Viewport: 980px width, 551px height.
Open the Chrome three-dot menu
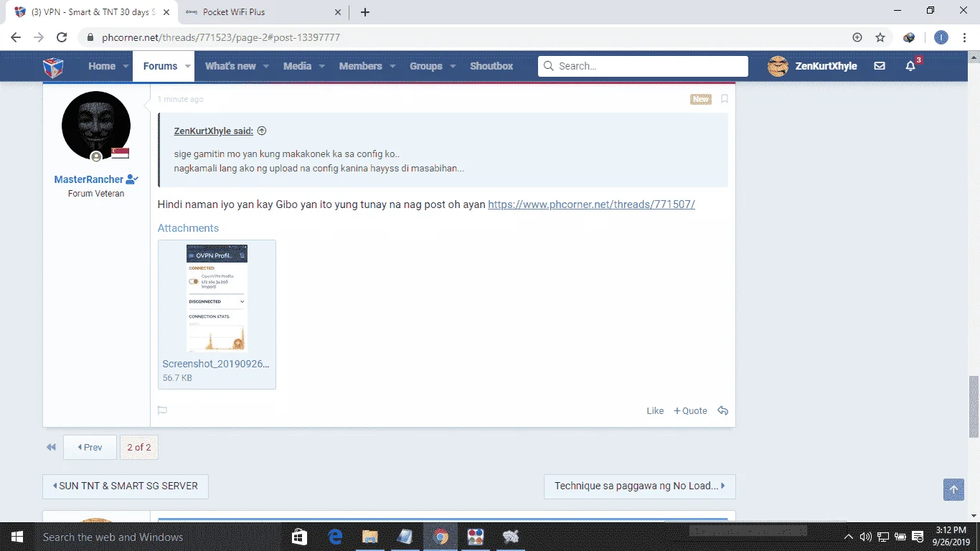(965, 37)
